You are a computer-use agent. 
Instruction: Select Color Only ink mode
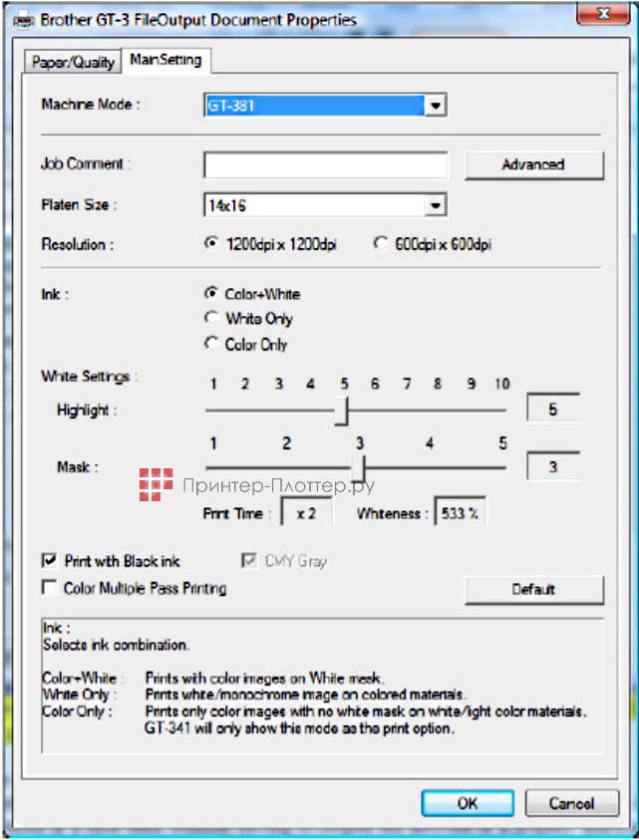click(210, 344)
